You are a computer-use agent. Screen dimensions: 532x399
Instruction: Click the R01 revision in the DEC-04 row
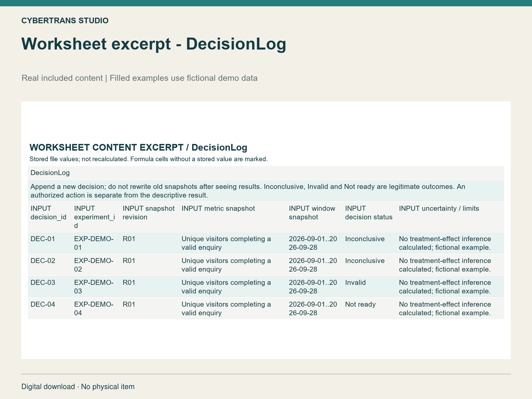[129, 305]
